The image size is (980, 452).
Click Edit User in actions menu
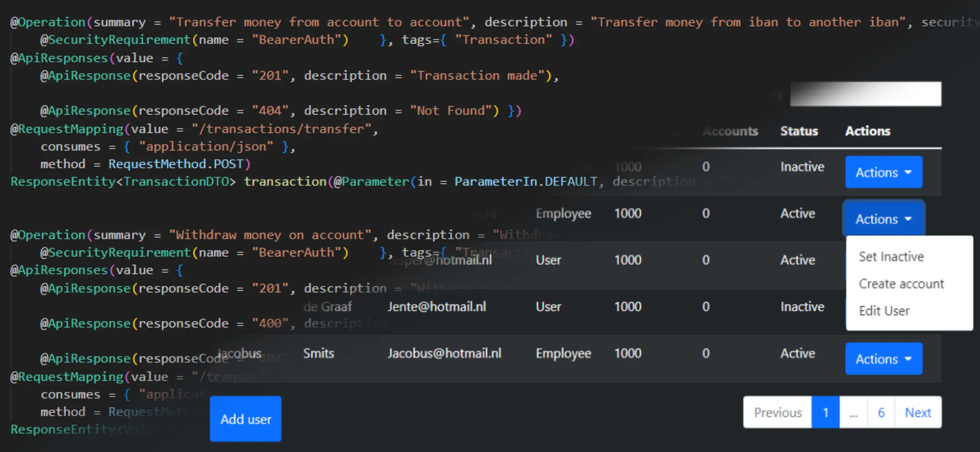click(x=885, y=311)
